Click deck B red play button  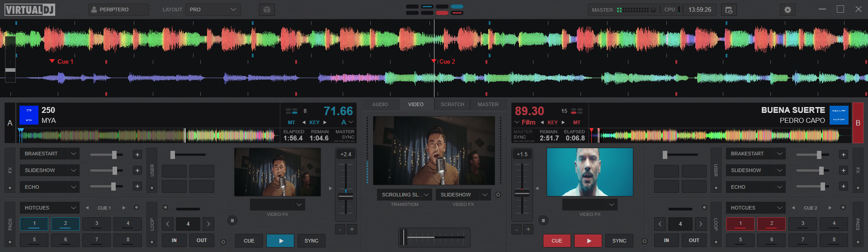tap(588, 241)
